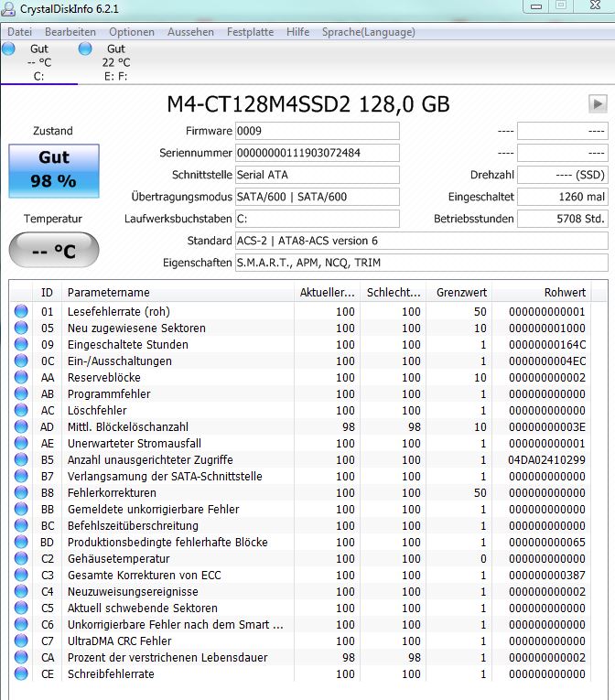Image resolution: width=615 pixels, height=700 pixels.
Task: Open the Aussehen menu
Action: [x=190, y=32]
